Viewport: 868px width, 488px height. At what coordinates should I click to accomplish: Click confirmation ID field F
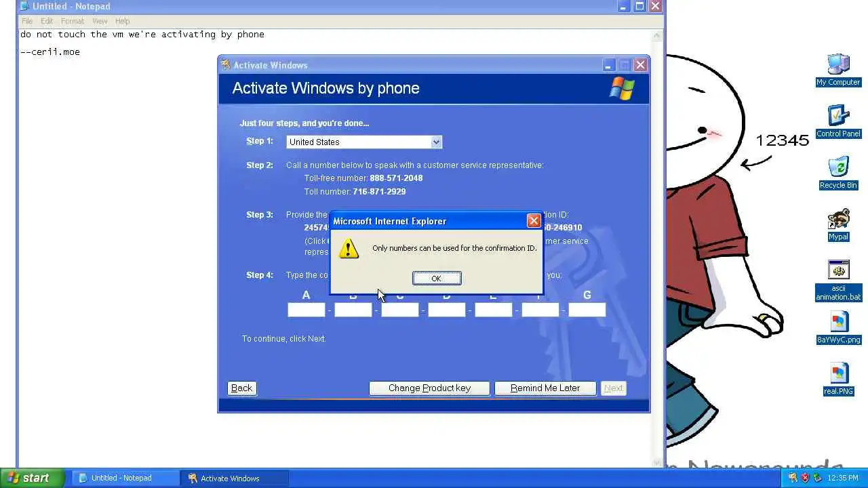point(540,310)
